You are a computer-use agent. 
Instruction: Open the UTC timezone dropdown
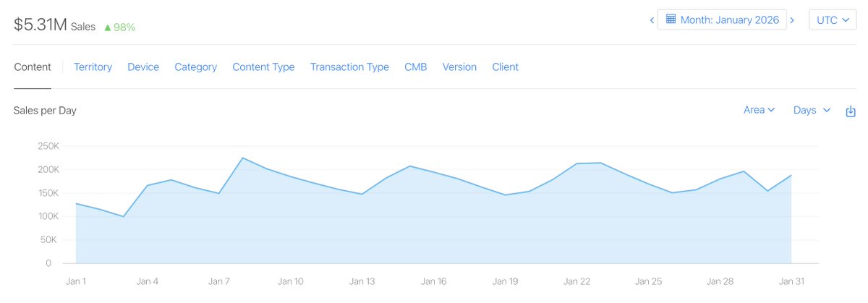pos(833,20)
